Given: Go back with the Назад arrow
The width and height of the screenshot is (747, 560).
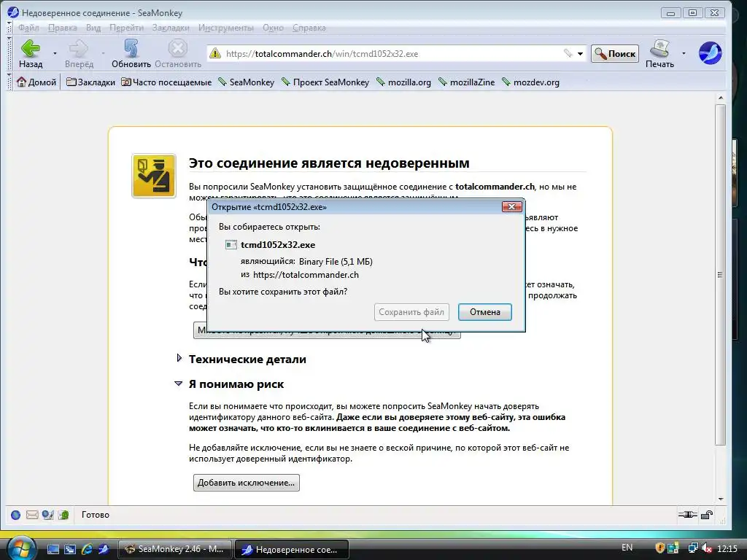Looking at the screenshot, I should 31,49.
